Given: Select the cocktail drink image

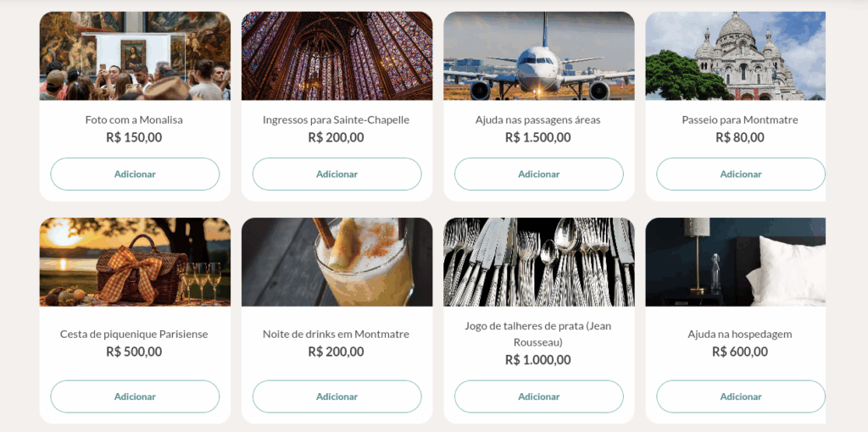Looking at the screenshot, I should click(337, 262).
